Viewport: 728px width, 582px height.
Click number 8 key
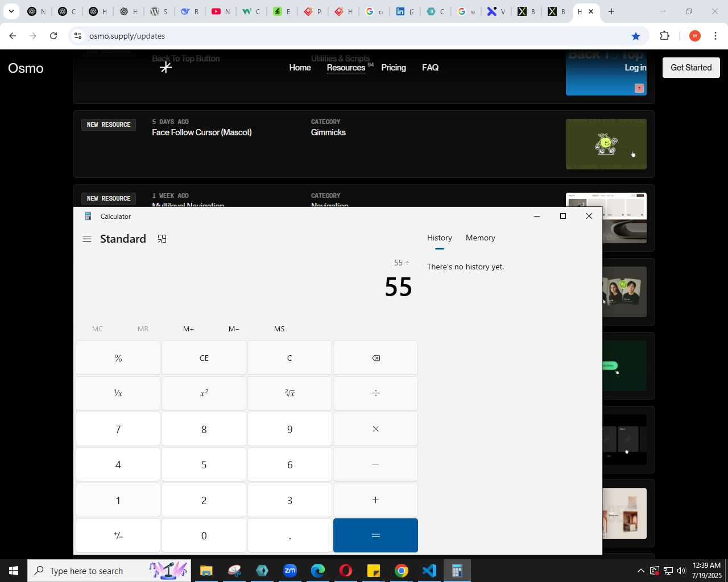(x=204, y=429)
